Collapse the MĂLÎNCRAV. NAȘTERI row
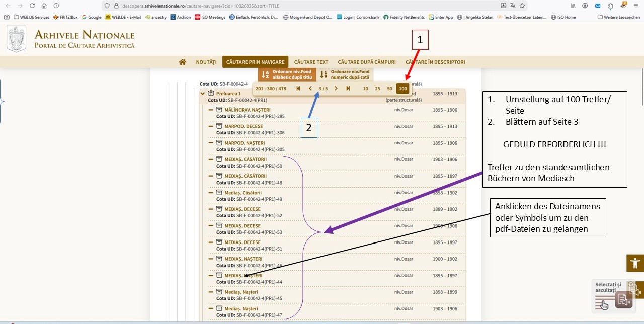Image resolution: width=644 pixels, height=324 pixels. [x=211, y=110]
